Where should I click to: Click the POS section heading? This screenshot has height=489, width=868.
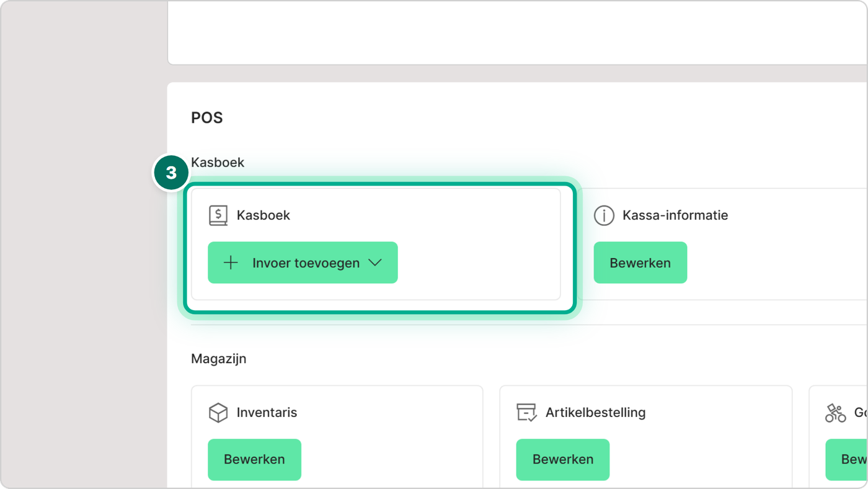click(207, 118)
